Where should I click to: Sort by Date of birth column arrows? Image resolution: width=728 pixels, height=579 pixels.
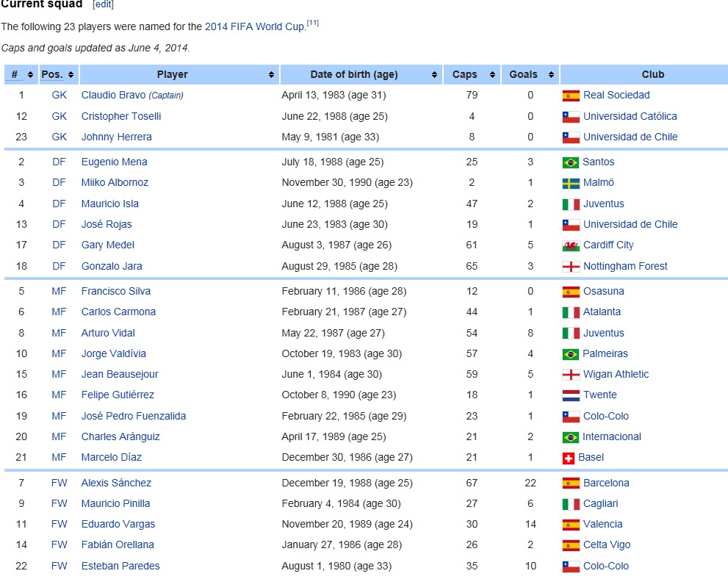tap(434, 75)
